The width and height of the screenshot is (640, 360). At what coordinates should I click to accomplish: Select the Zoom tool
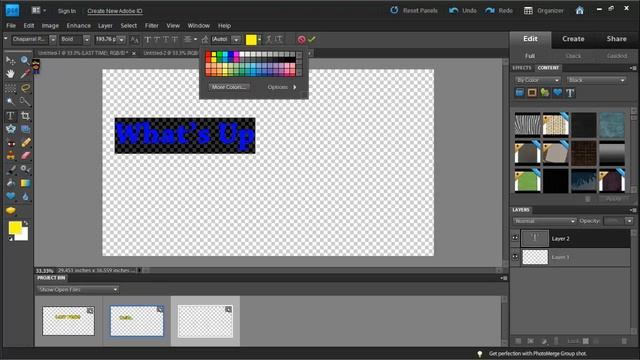pos(25,61)
